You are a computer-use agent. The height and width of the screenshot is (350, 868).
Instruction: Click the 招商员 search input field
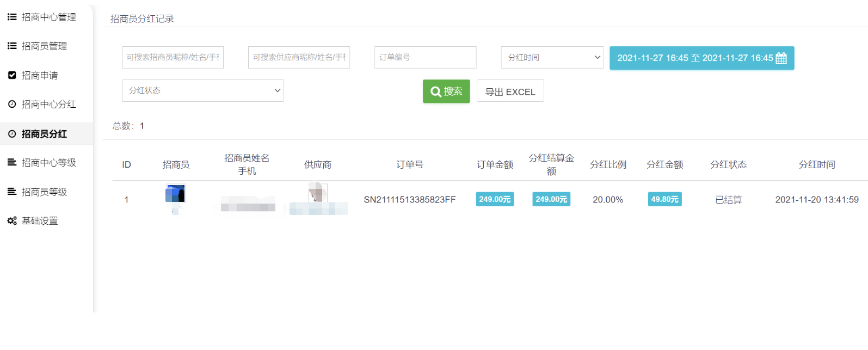point(173,57)
